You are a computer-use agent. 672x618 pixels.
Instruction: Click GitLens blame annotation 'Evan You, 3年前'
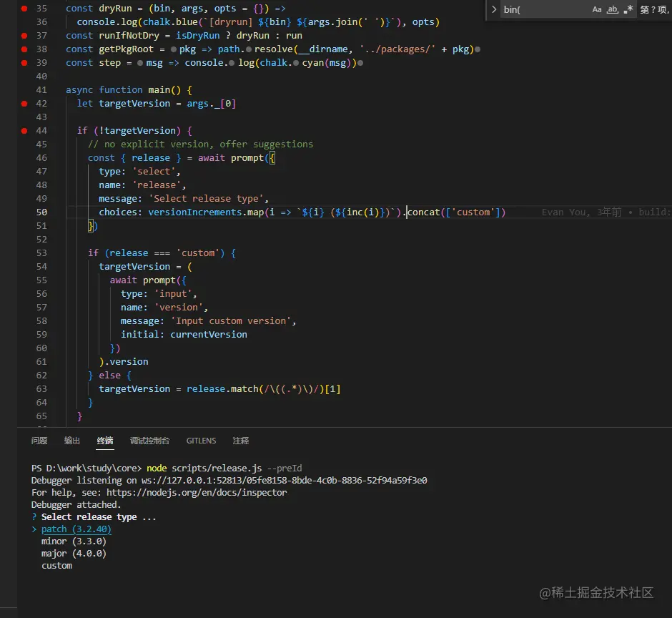[x=582, y=212]
